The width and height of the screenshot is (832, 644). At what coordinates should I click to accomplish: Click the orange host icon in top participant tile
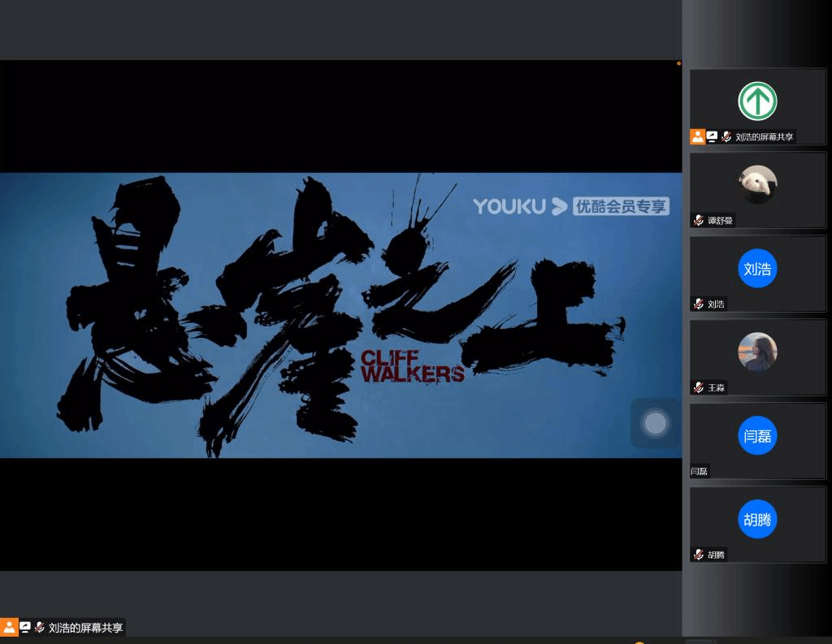pos(697,137)
